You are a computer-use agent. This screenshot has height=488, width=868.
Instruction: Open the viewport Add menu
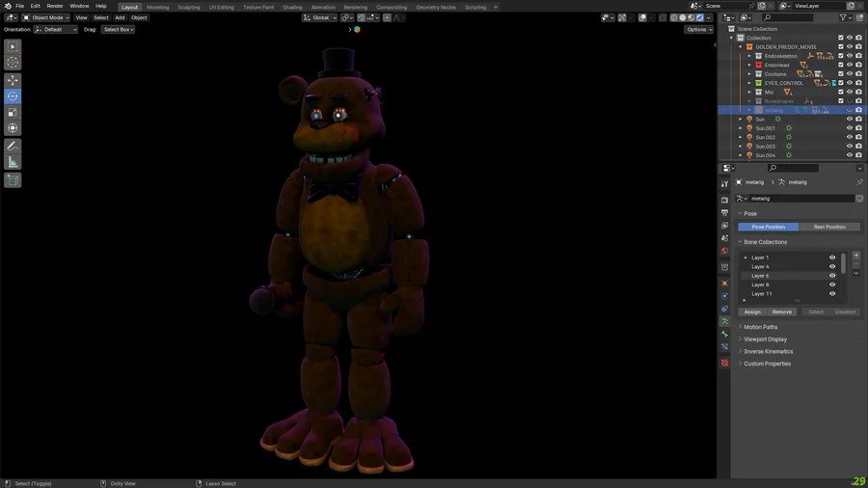(x=120, y=17)
